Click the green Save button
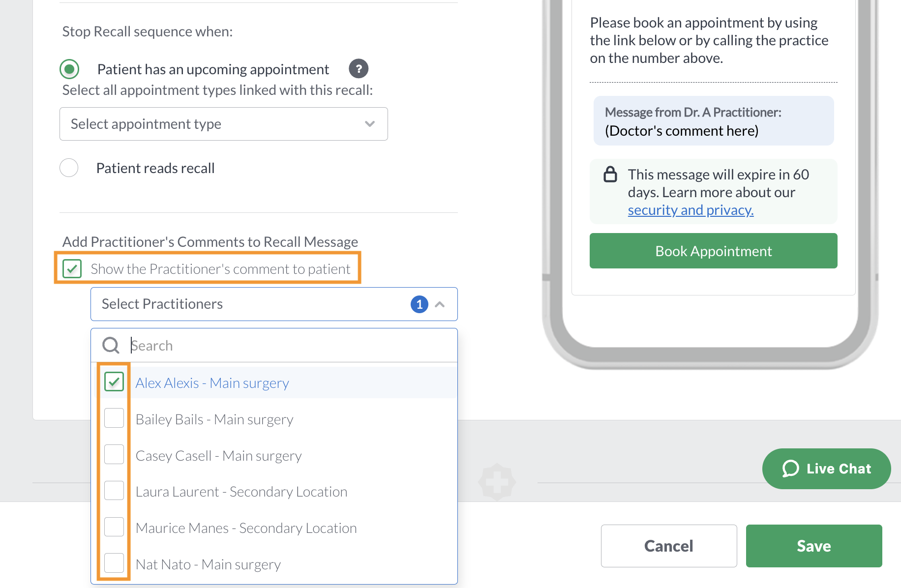901x588 pixels. pos(814,546)
